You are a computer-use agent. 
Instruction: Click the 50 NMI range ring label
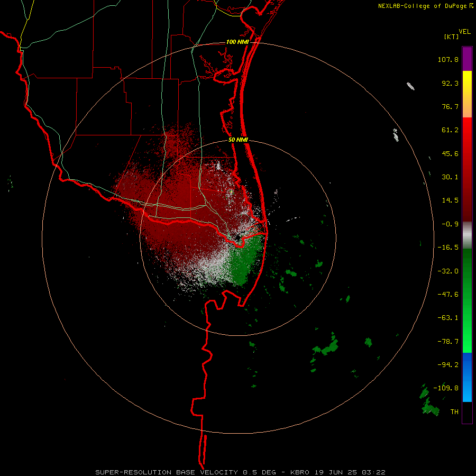coord(238,140)
